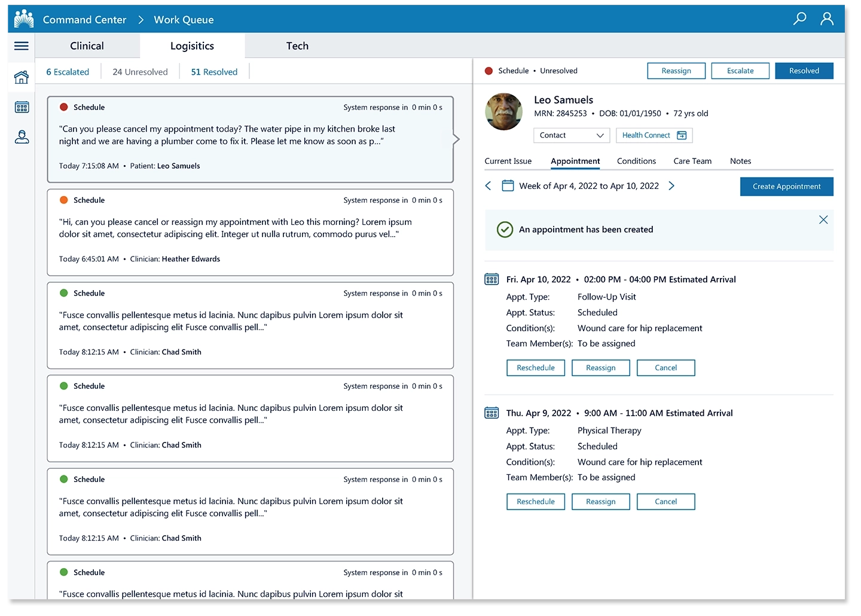This screenshot has height=616, width=861.
Task: Expand the Contact dropdown
Action: coord(571,135)
